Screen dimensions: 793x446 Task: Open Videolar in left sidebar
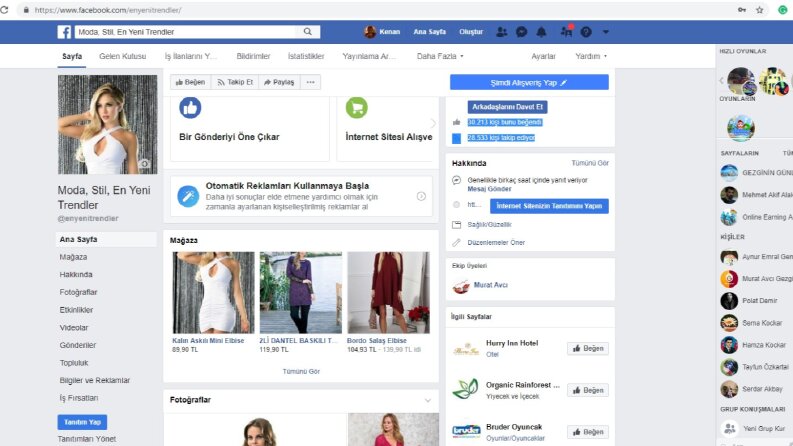tap(74, 328)
